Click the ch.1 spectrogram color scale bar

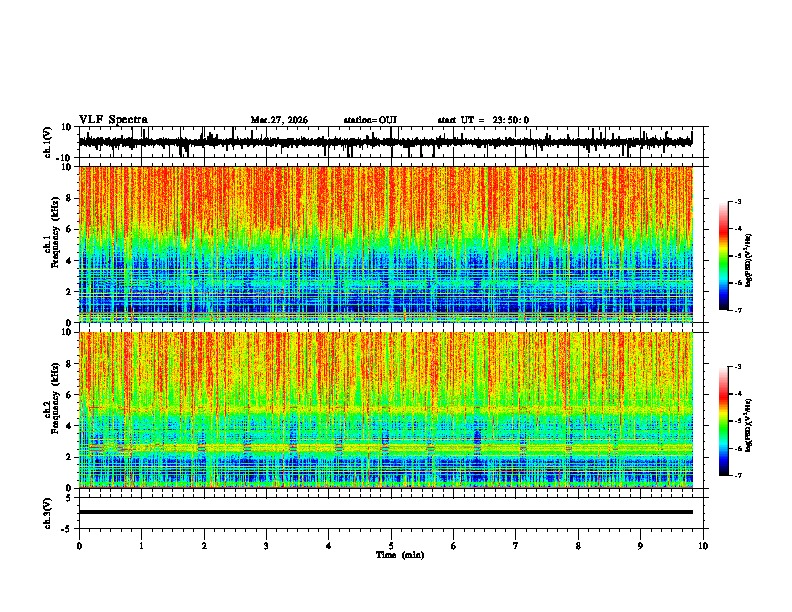(x=724, y=256)
